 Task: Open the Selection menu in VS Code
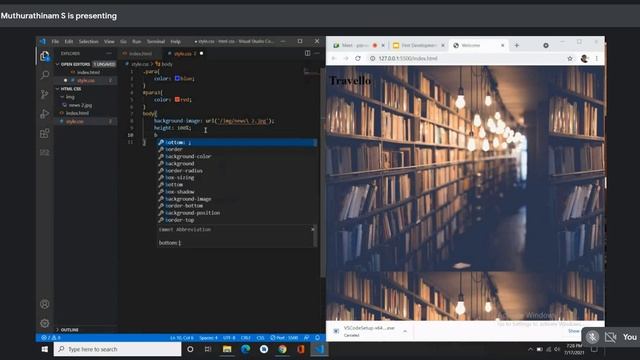[89, 42]
